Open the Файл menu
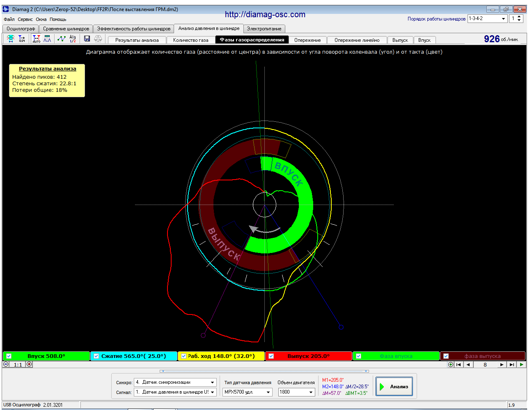 [x=9, y=19]
